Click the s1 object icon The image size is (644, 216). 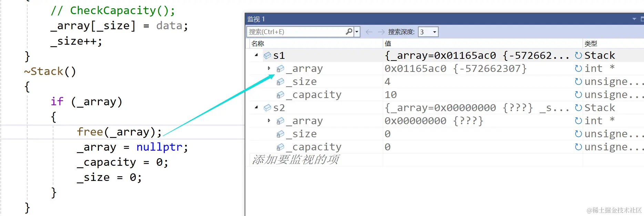coord(267,55)
